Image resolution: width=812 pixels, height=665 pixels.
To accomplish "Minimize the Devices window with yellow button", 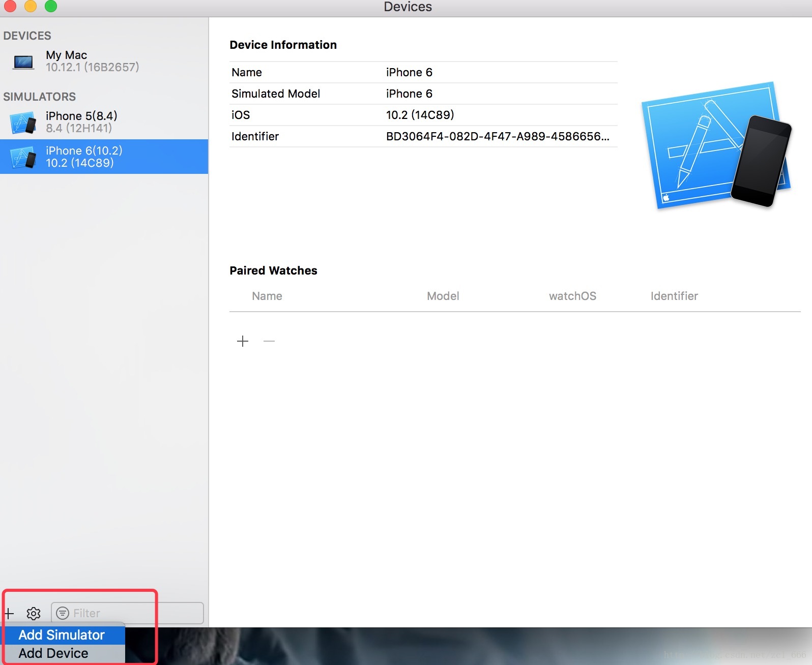I will (x=31, y=6).
